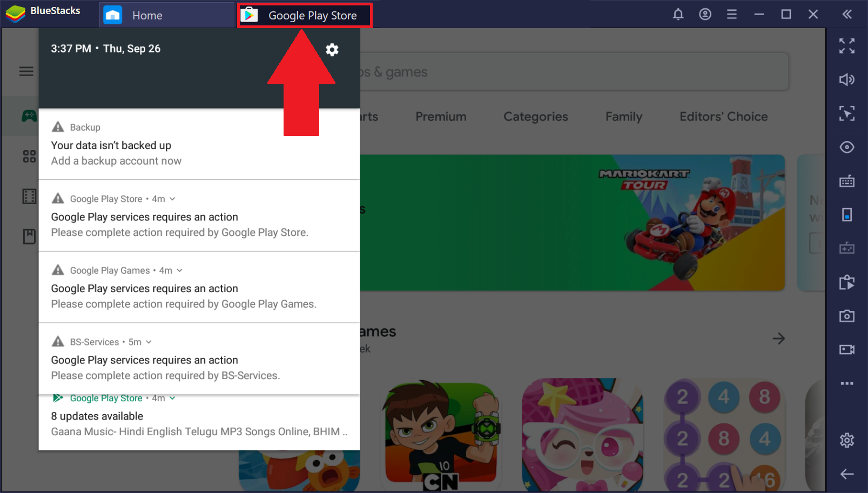Open BlueStacks account profile icon
This screenshot has height=493, width=868.
705,15
